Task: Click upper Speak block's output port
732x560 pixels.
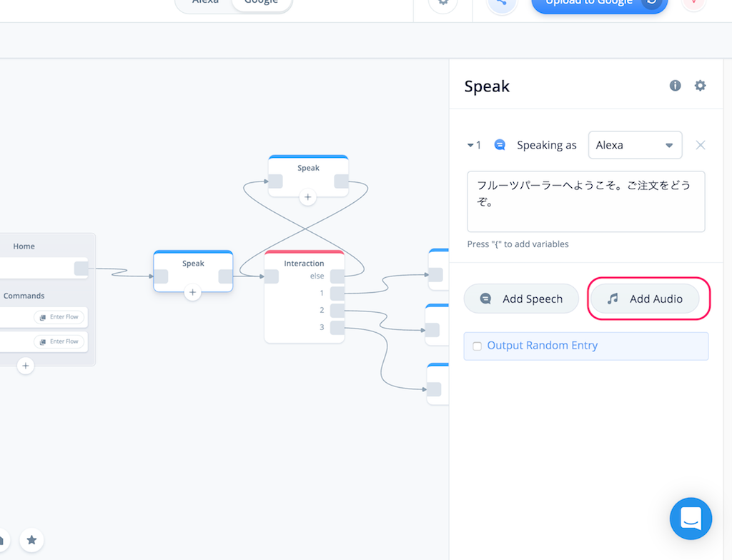Action: (341, 181)
